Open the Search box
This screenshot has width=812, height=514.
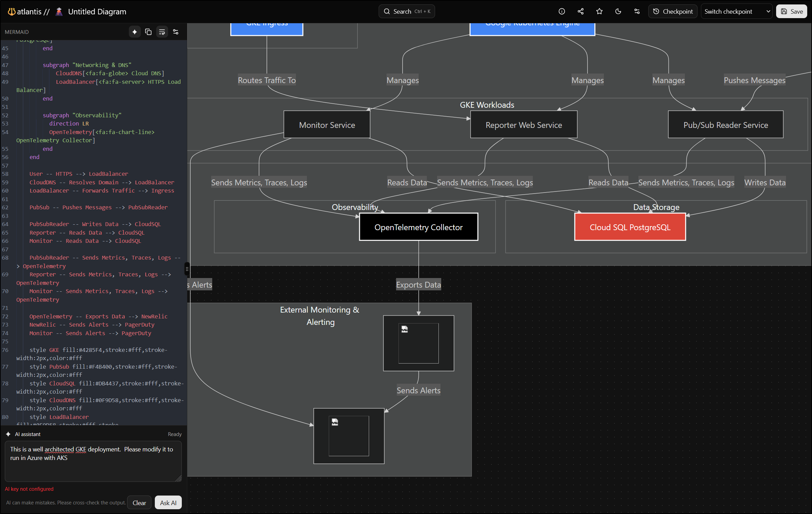[407, 11]
